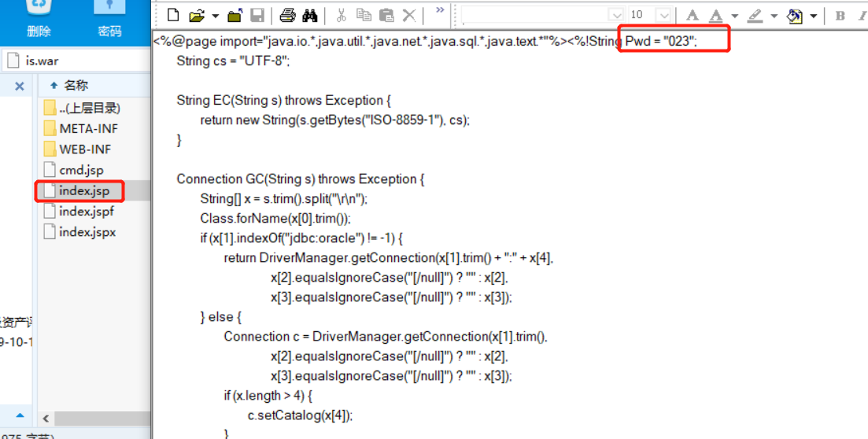The image size is (868, 439).
Task: Click the 'if (x[1].indexOf("jdbc:oracle") != -1) {' line
Action: (x=301, y=238)
